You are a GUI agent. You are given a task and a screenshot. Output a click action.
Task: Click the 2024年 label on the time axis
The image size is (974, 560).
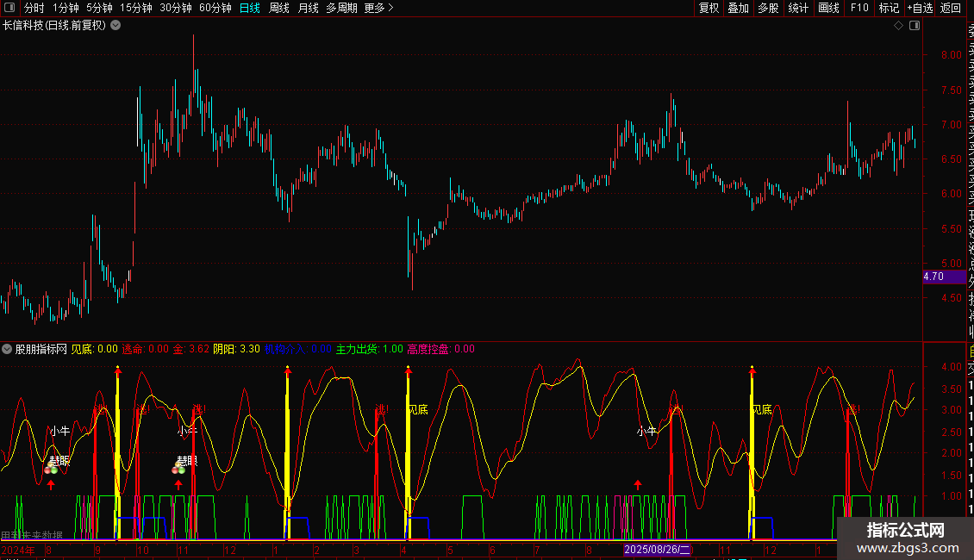point(18,550)
